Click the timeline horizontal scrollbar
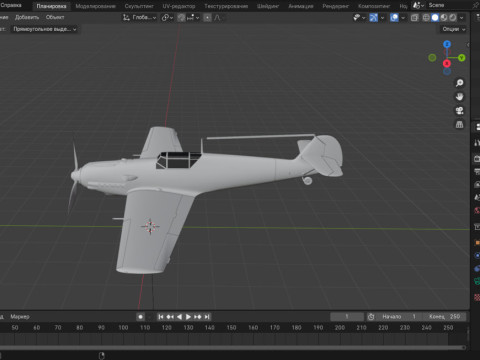Viewport: 480px width, 360px height. [x=232, y=347]
